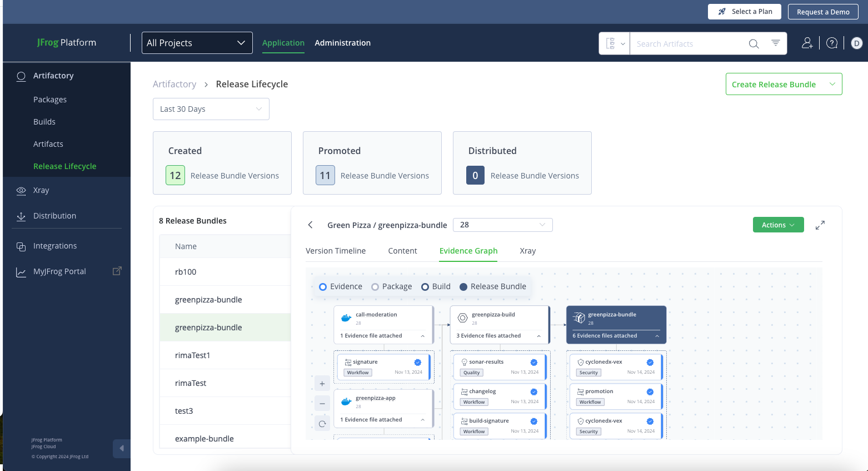Zoom out of the evidence graph

[x=322, y=404]
